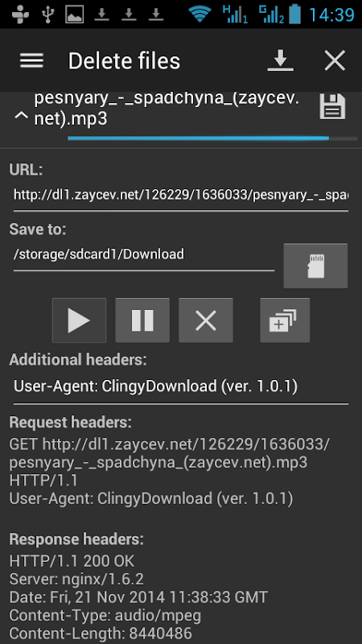Collapse the pesnyary mp3 download details
This screenshot has width=362, height=644.
point(22,116)
